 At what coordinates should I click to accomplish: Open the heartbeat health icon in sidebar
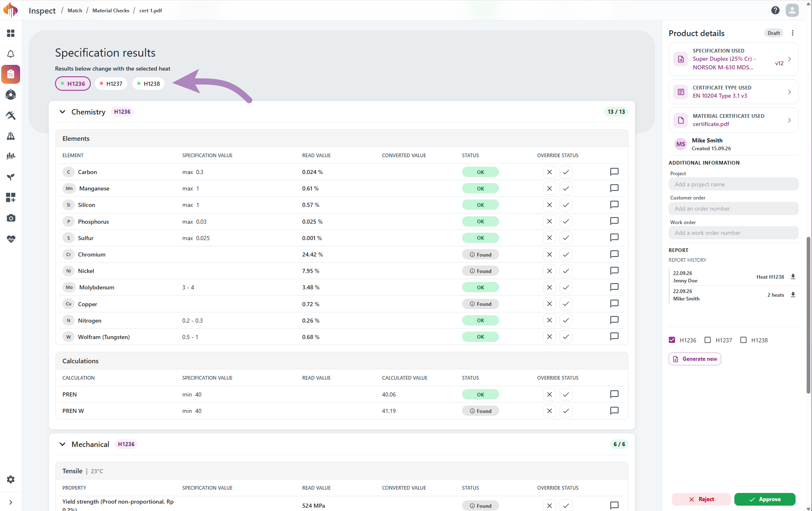coord(11,239)
